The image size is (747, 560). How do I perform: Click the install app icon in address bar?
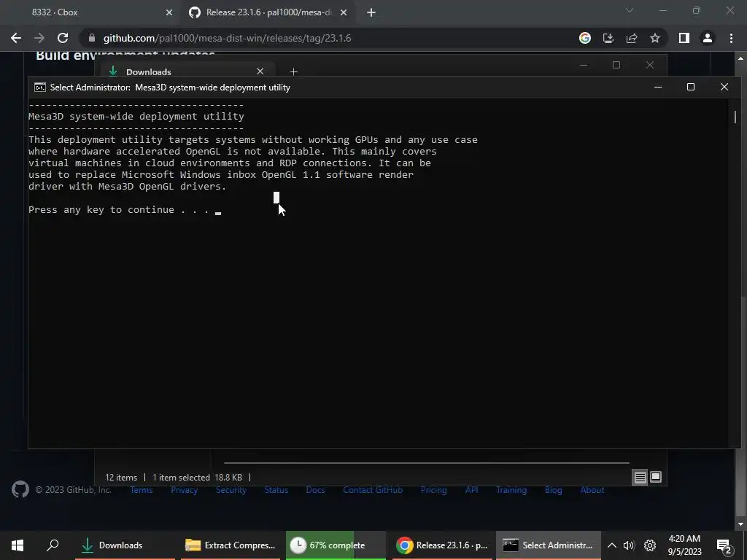[x=608, y=38]
